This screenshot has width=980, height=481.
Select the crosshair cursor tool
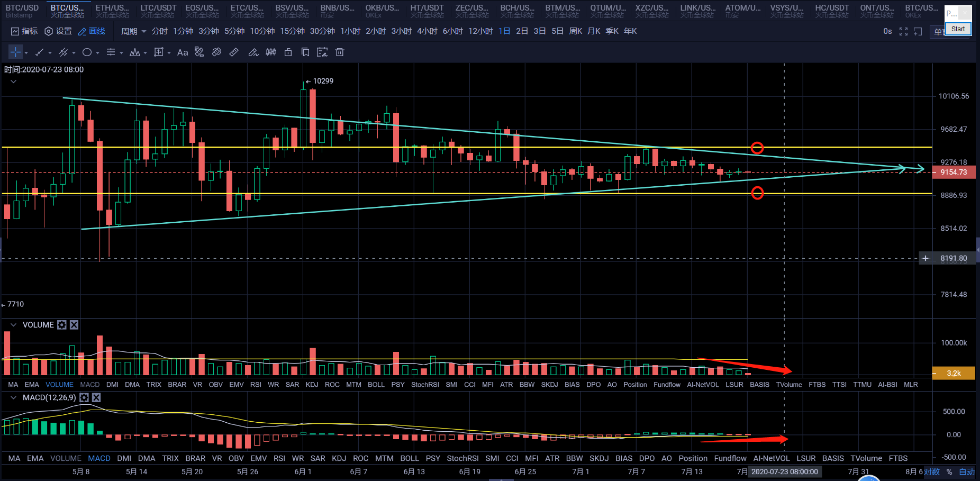click(x=15, y=52)
